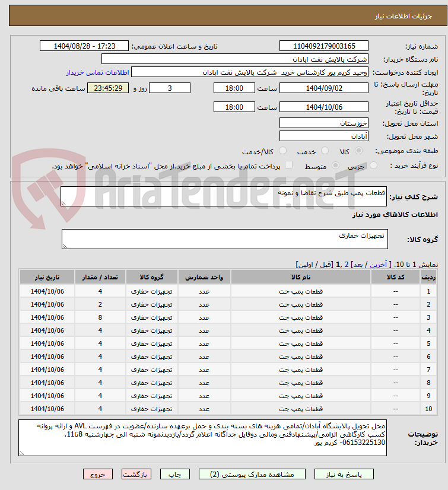Click قطعات پمپ جت in row 1
The height and width of the screenshot is (490, 448).
coord(301,291)
